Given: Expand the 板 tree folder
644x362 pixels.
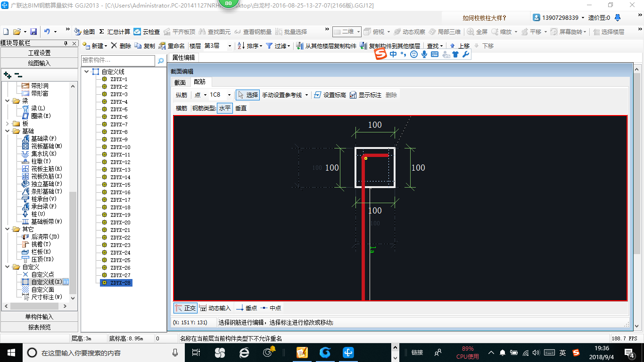Looking at the screenshot, I should point(8,123).
